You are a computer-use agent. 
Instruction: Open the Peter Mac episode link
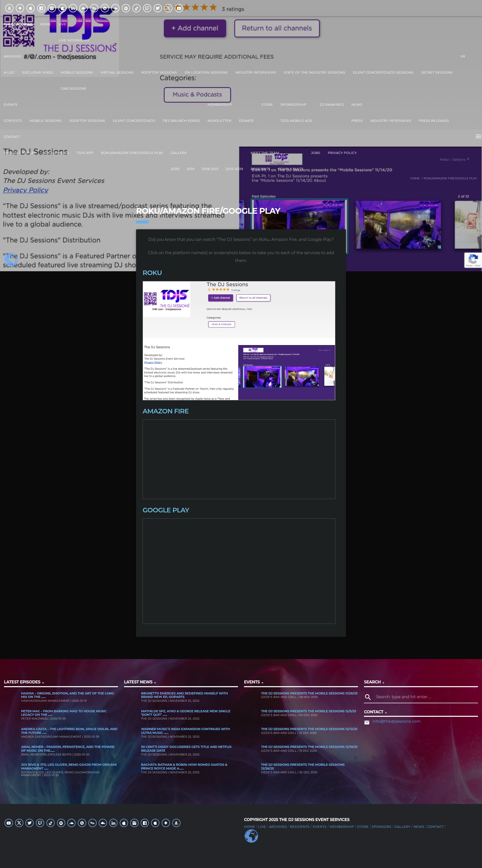click(64, 713)
